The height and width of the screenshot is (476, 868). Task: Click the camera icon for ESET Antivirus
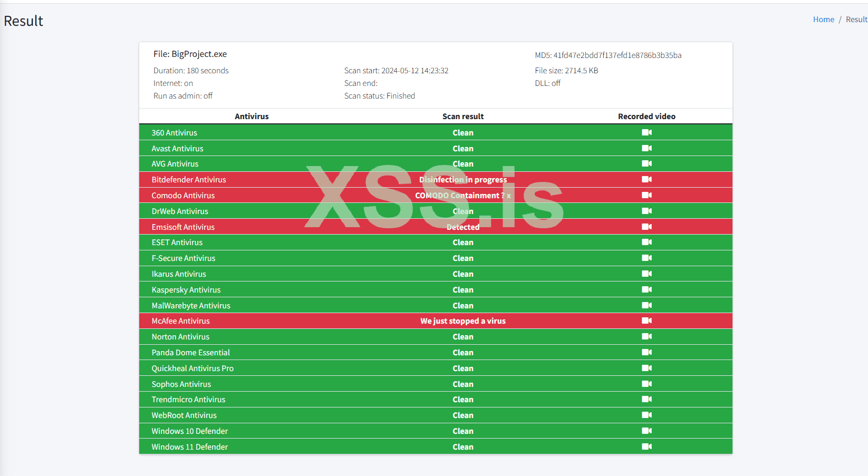click(647, 242)
